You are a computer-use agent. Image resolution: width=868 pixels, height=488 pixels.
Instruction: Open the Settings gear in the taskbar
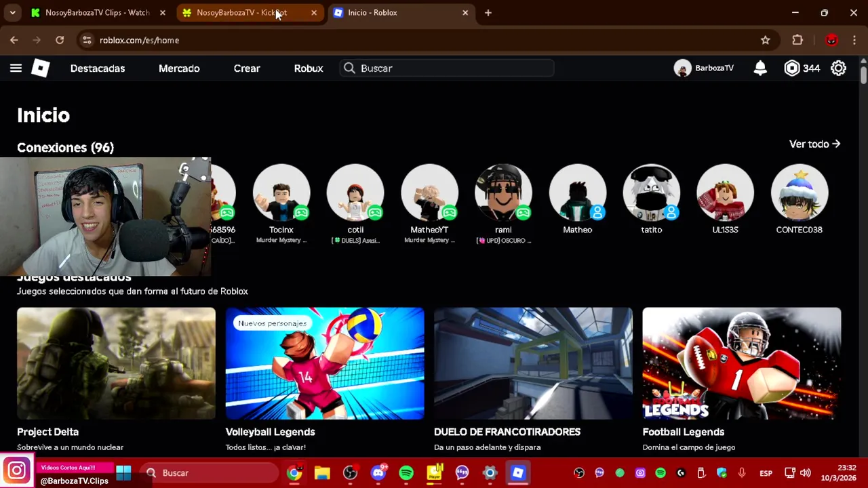click(490, 473)
